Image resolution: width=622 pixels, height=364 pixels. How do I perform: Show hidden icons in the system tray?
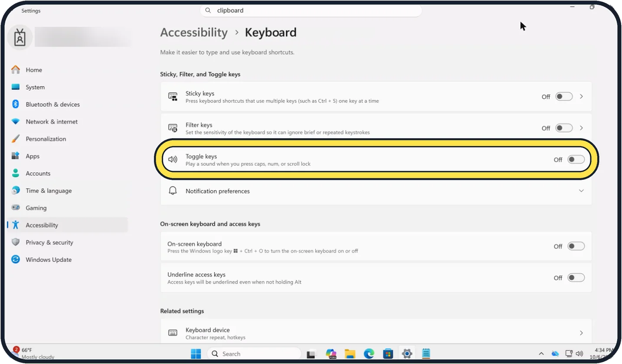(x=541, y=354)
